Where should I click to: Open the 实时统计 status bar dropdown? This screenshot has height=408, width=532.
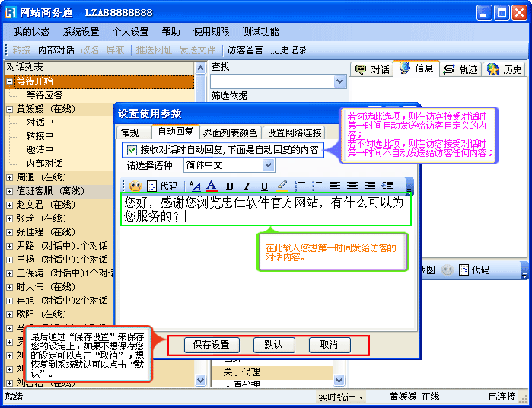[x=340, y=397]
